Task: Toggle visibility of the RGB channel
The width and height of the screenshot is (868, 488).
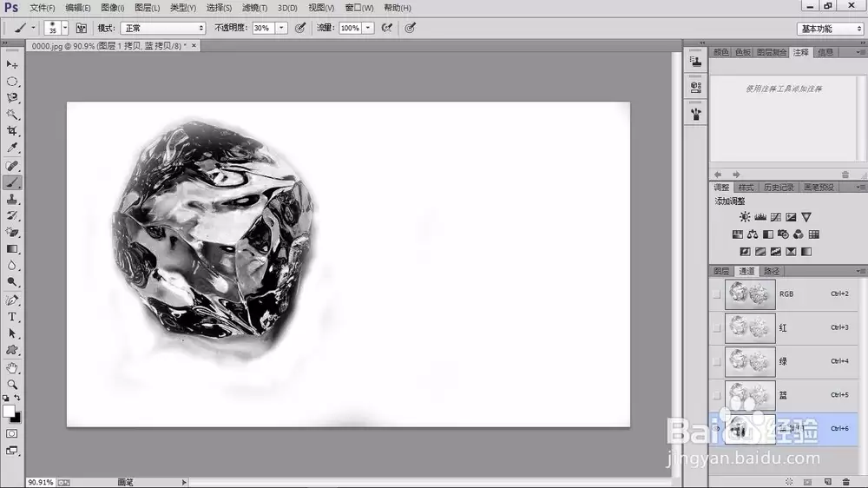Action: tap(717, 294)
